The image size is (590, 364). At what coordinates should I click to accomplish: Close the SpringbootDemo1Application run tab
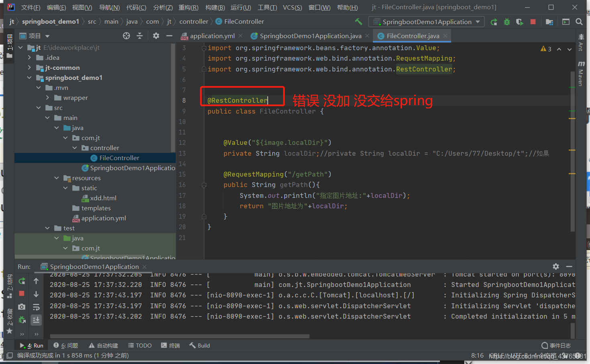[x=144, y=266]
